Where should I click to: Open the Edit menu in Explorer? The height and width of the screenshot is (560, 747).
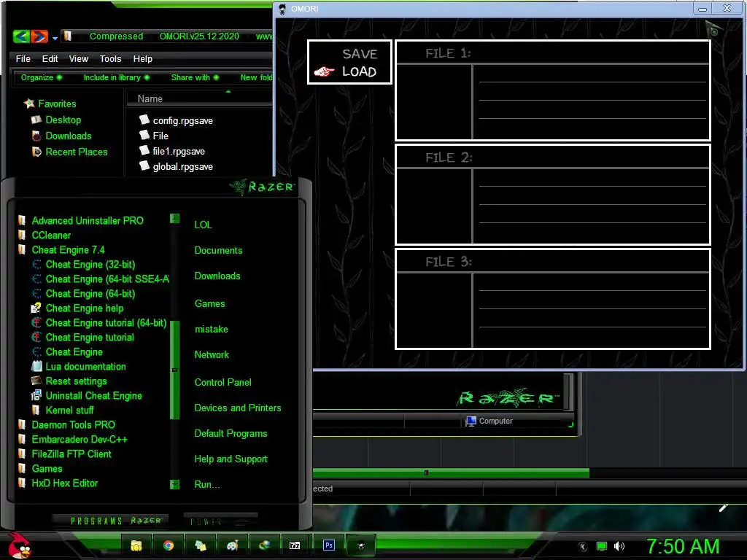coord(50,58)
